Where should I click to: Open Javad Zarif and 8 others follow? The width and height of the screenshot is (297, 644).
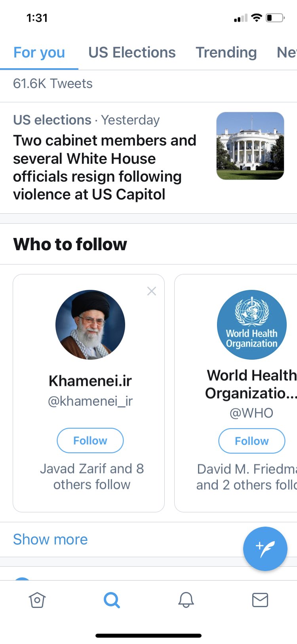tap(92, 476)
